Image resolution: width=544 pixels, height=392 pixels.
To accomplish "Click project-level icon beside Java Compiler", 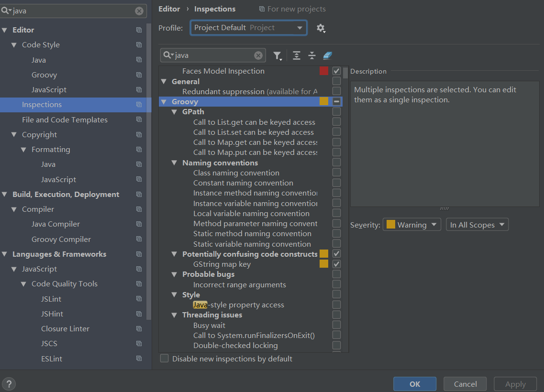I will point(139,224).
